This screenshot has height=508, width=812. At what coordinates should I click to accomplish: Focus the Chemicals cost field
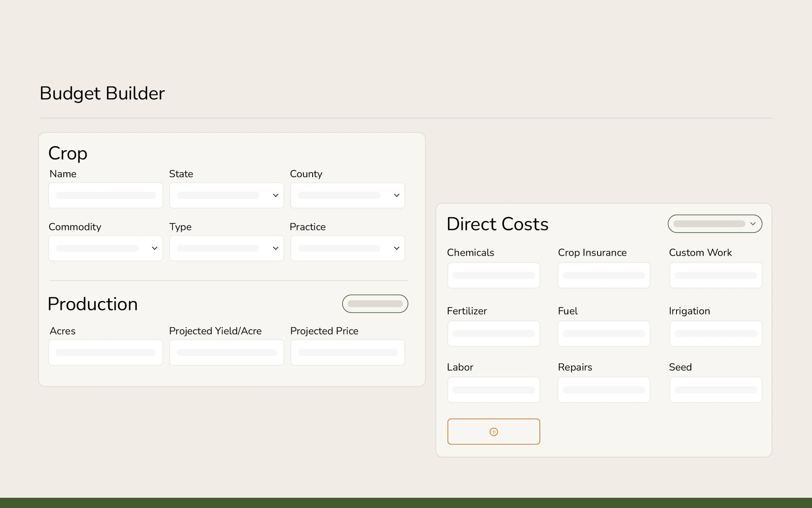click(493, 275)
